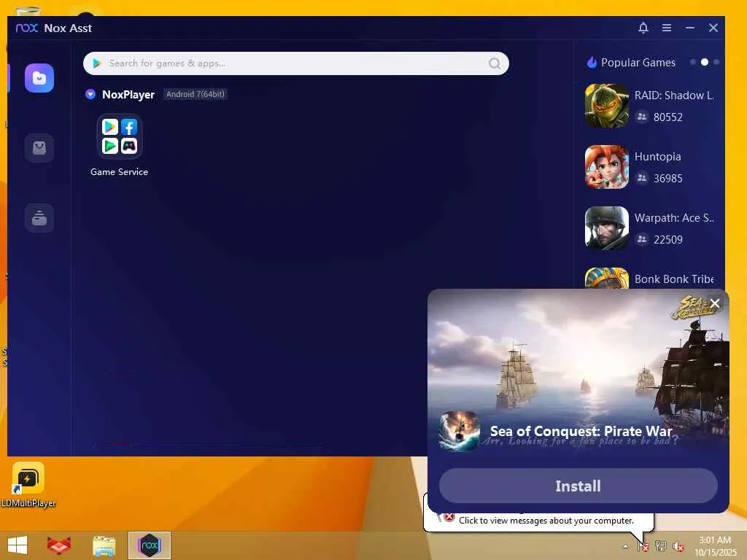Click the NoxPlayer label
747x560 pixels.
tap(128, 94)
